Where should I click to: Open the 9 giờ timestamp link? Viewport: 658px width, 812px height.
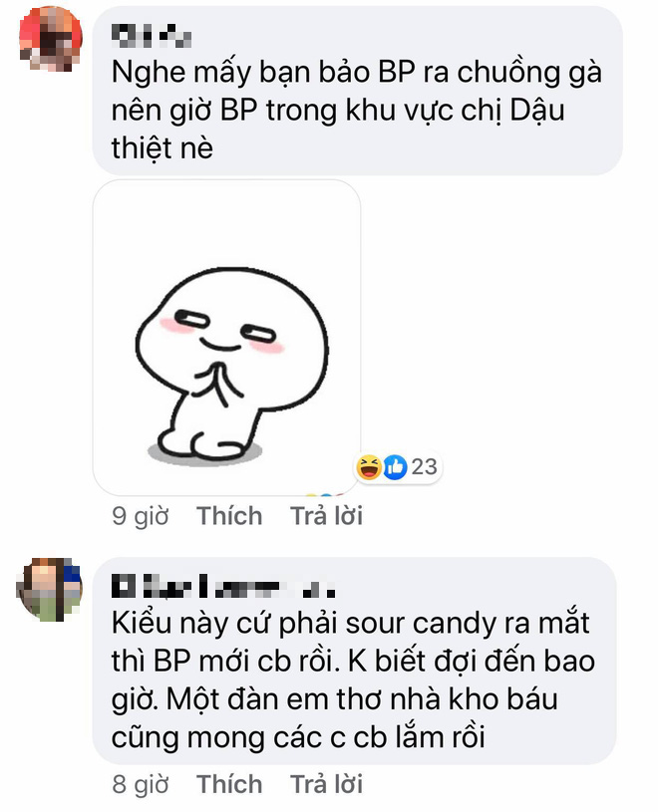coord(141,516)
